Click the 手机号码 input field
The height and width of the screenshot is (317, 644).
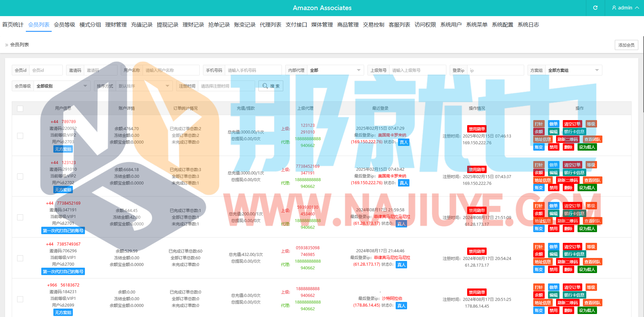click(253, 70)
